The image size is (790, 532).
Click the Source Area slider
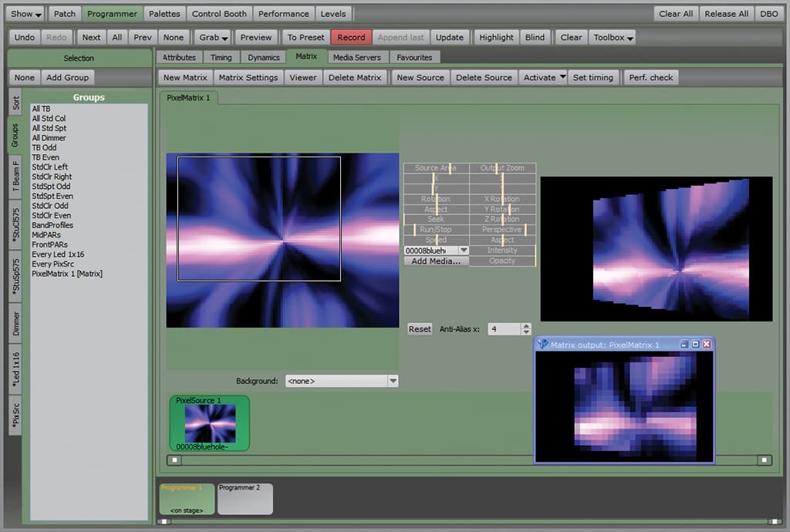coord(437,168)
